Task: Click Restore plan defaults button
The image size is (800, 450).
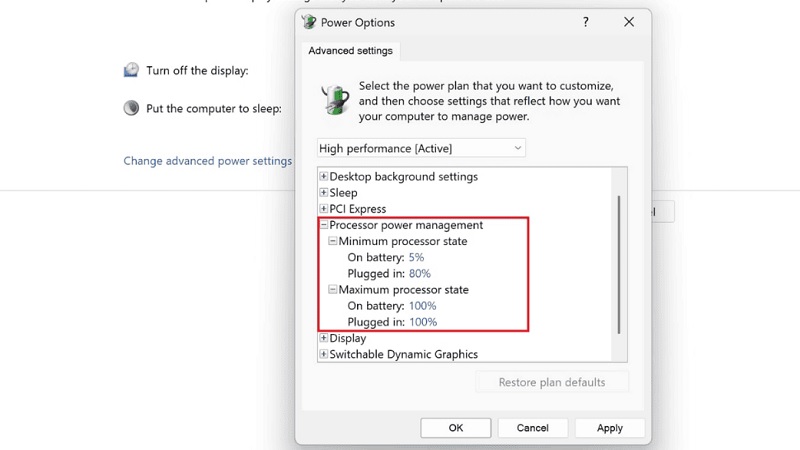Action: click(552, 382)
